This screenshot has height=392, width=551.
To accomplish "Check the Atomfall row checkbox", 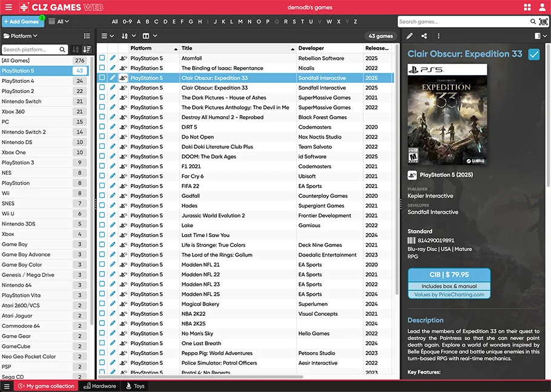I will coord(102,57).
